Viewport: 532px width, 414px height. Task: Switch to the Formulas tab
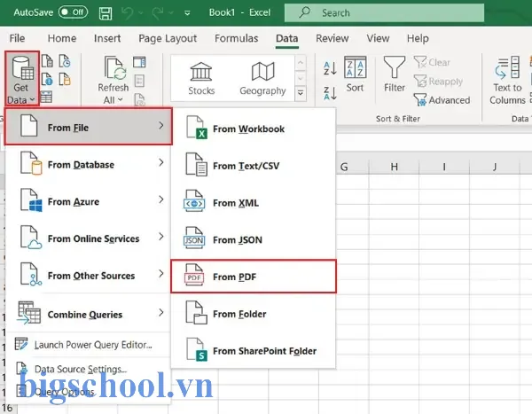point(237,38)
